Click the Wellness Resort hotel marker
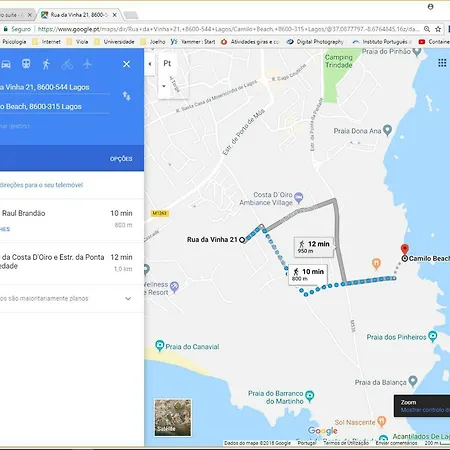This screenshot has width=450, height=450. click(x=174, y=286)
